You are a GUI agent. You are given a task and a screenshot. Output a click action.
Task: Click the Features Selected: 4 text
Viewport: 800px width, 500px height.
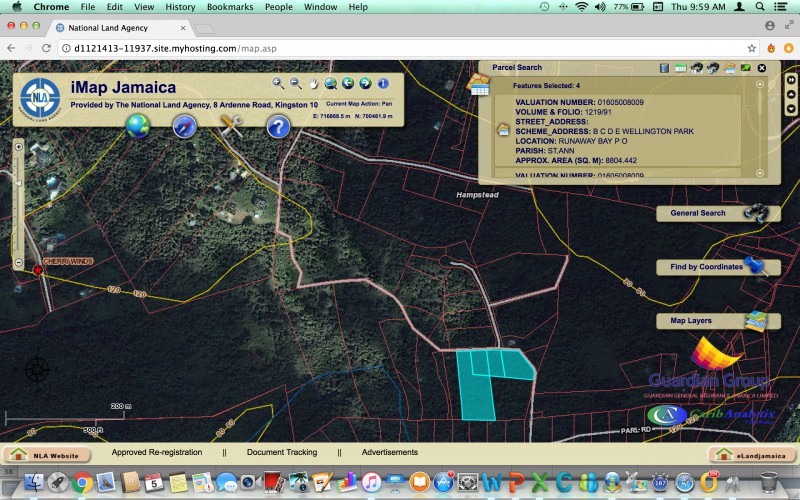pos(546,86)
